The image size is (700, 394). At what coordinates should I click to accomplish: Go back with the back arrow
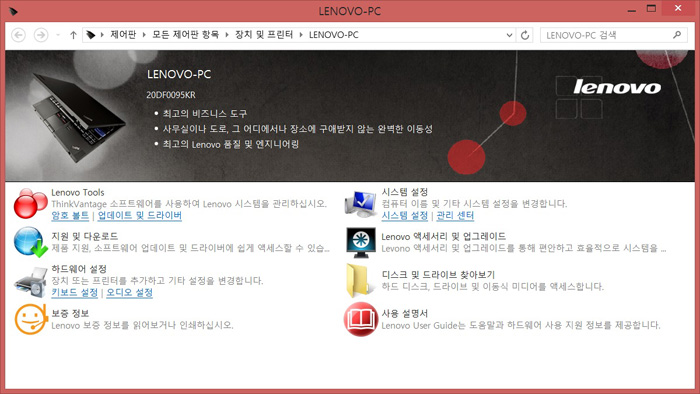(18, 35)
